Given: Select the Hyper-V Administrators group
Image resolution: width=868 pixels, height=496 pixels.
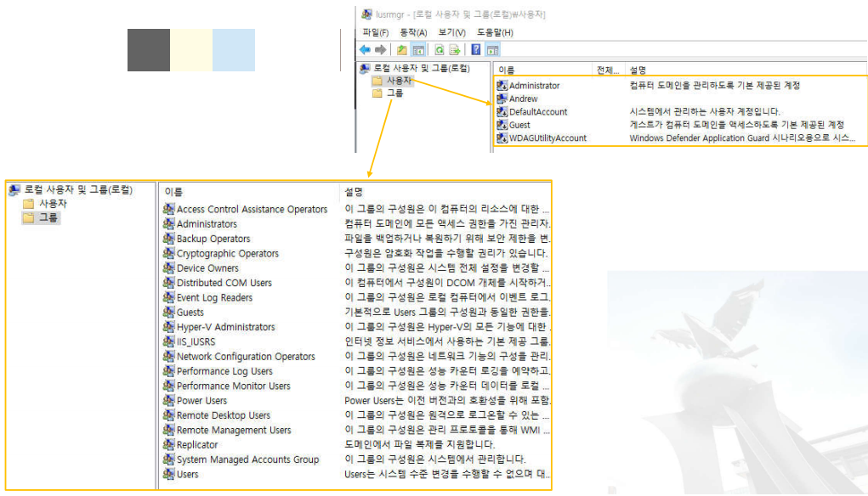Looking at the screenshot, I should point(218,327).
